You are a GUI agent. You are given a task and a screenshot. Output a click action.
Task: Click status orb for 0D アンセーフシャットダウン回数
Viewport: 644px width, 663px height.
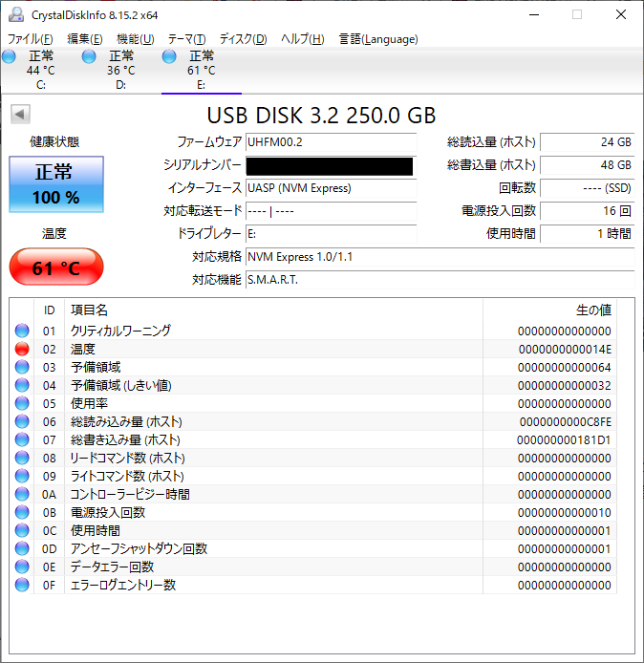click(x=22, y=548)
